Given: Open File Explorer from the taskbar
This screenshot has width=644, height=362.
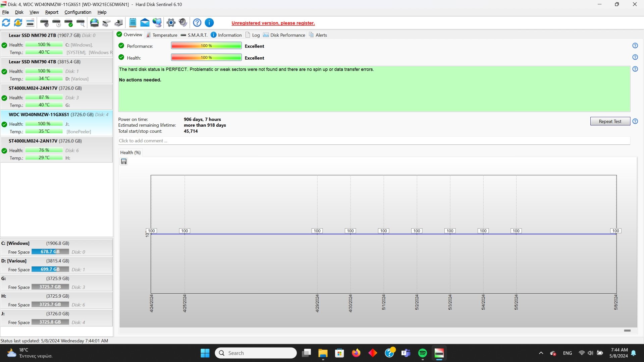Looking at the screenshot, I should pos(323,353).
